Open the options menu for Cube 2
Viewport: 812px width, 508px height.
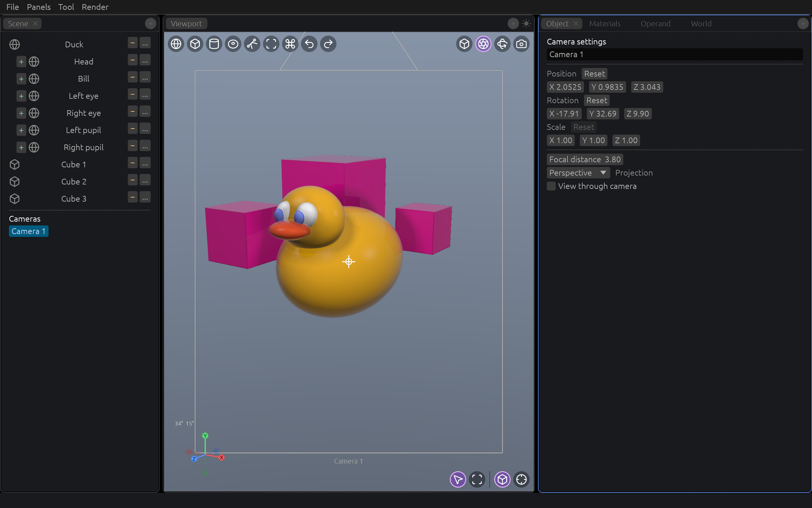pyautogui.click(x=145, y=180)
